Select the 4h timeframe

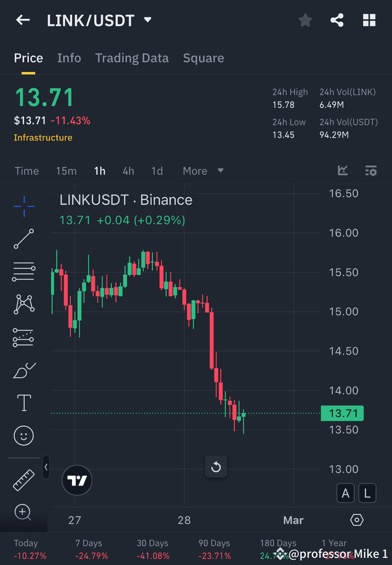128,171
